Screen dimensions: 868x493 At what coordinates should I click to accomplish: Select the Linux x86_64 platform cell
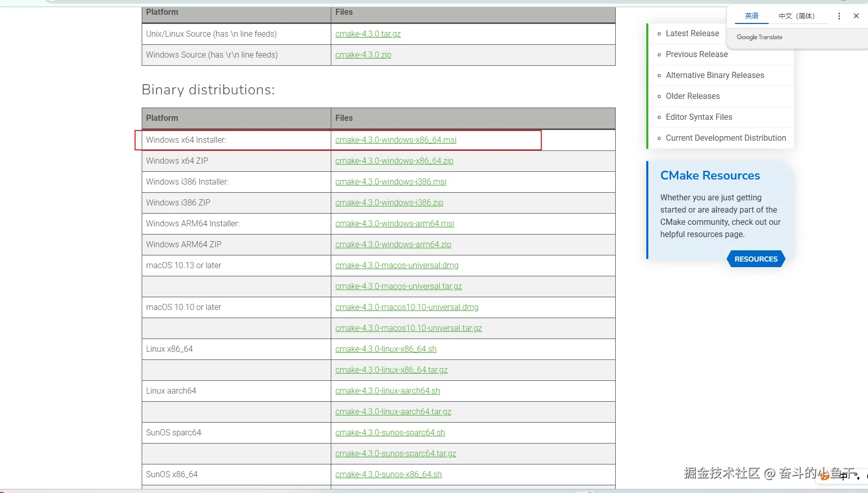click(x=236, y=349)
